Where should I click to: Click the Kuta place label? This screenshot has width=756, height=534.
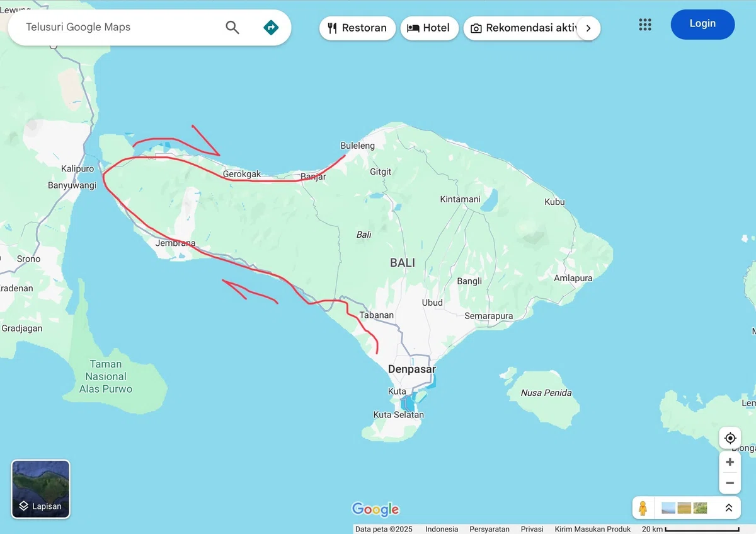click(397, 392)
